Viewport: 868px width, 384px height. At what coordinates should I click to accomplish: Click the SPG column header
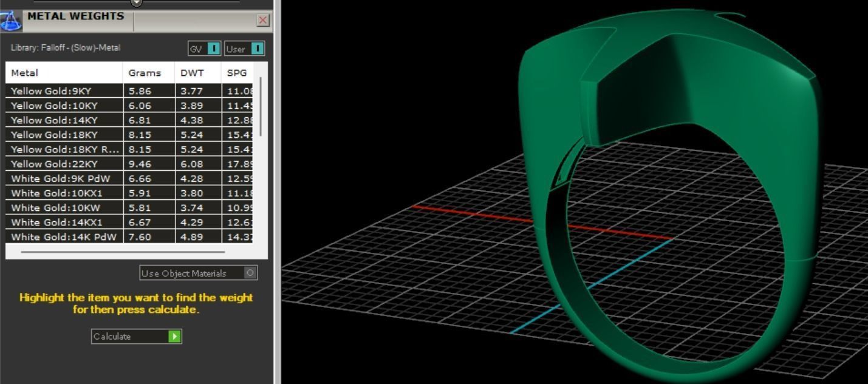[x=237, y=73]
